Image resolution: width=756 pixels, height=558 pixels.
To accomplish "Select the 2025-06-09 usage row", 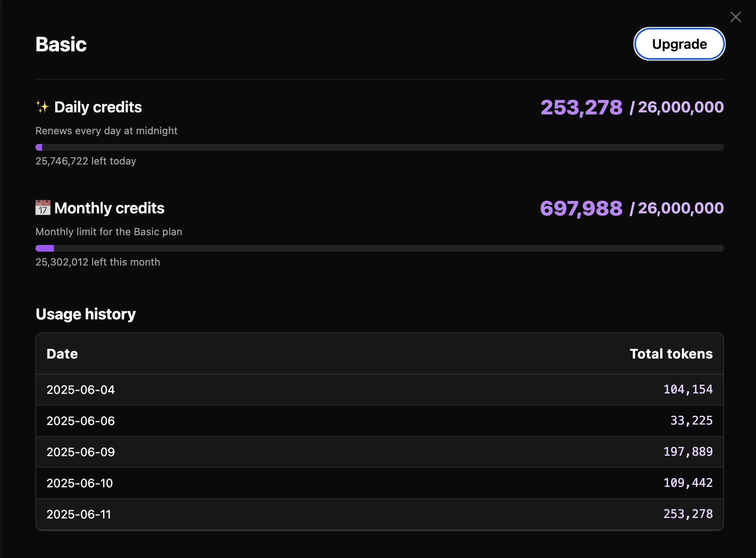I will (379, 452).
